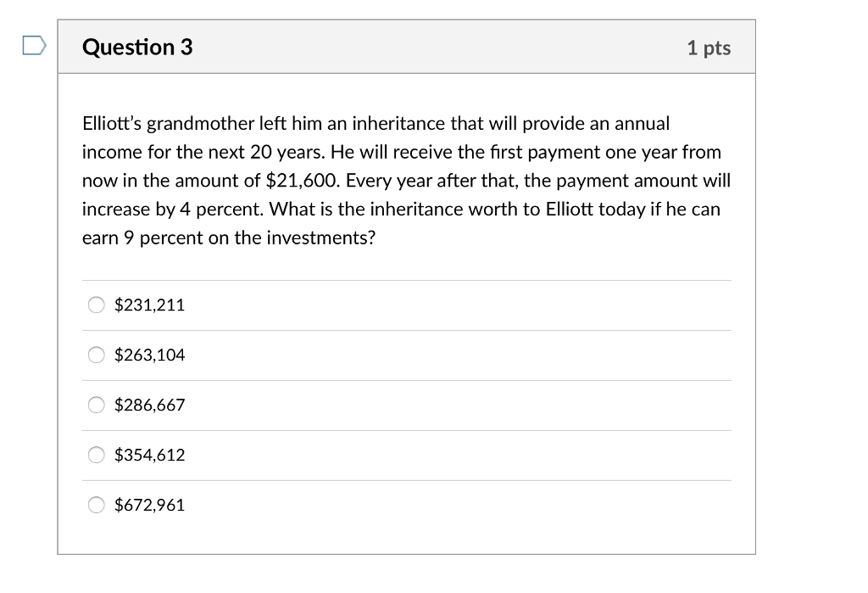Choose the answer option reading $263,104
The image size is (868, 593).
coord(149,355)
